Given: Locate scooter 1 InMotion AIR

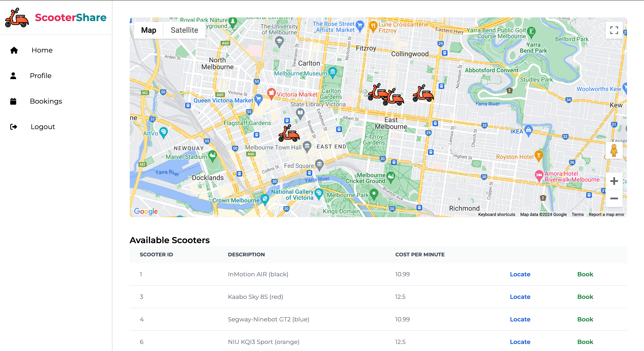Looking at the screenshot, I should click(520, 274).
